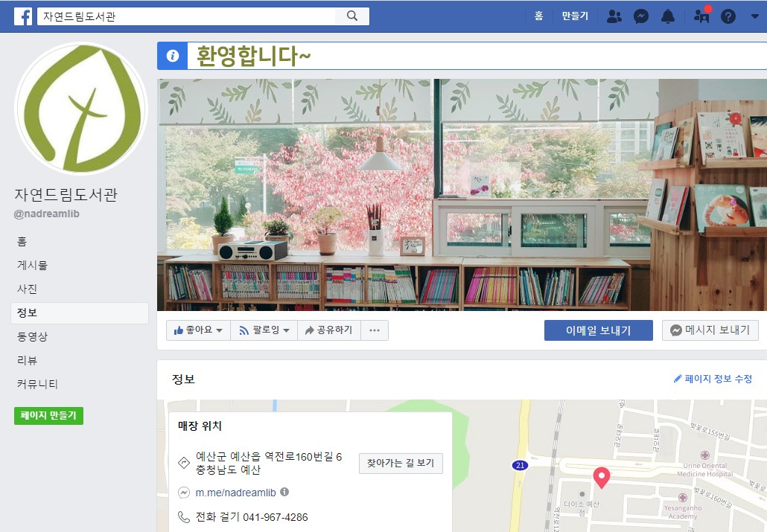This screenshot has height=532, width=767.
Task: Click the info icon beside m.me/nadreamlib
Action: point(284,492)
